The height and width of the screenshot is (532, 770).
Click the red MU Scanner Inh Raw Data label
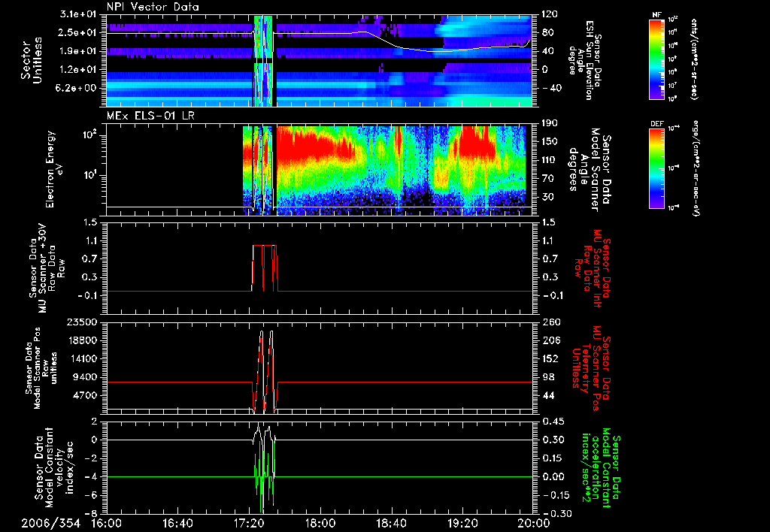[x=591, y=268]
